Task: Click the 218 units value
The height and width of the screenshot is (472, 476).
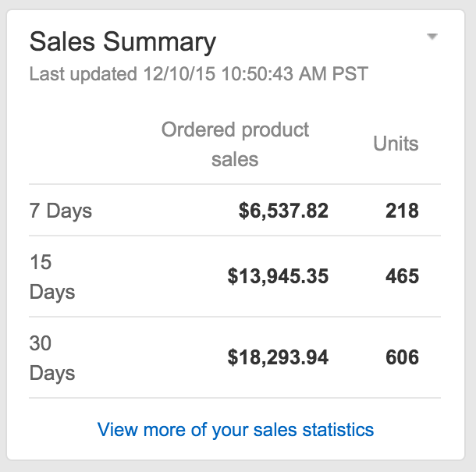Action: click(402, 211)
